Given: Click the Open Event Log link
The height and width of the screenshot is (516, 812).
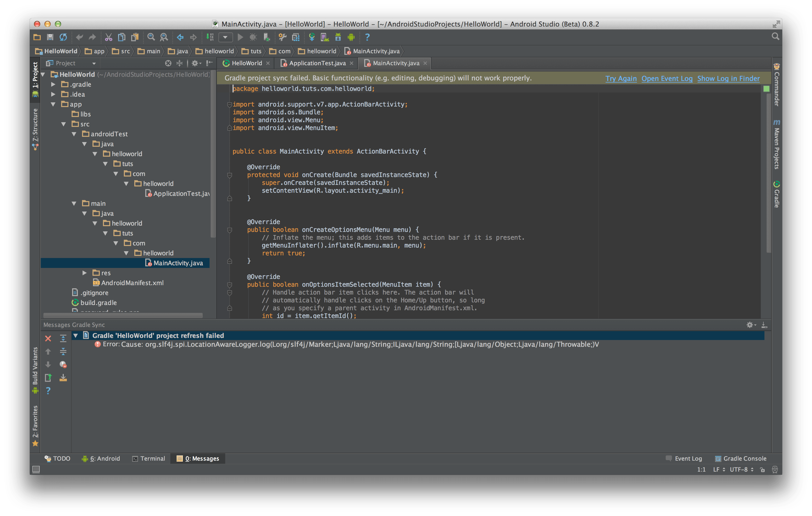Looking at the screenshot, I should [x=667, y=79].
